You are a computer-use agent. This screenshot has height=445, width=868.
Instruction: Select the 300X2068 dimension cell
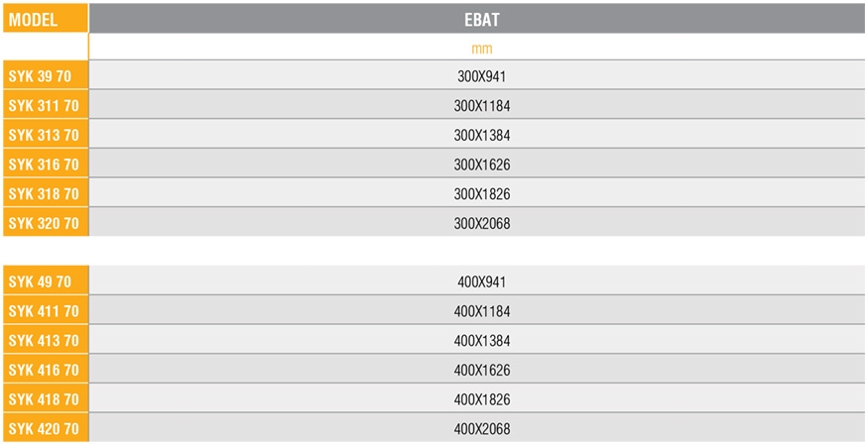(x=481, y=223)
